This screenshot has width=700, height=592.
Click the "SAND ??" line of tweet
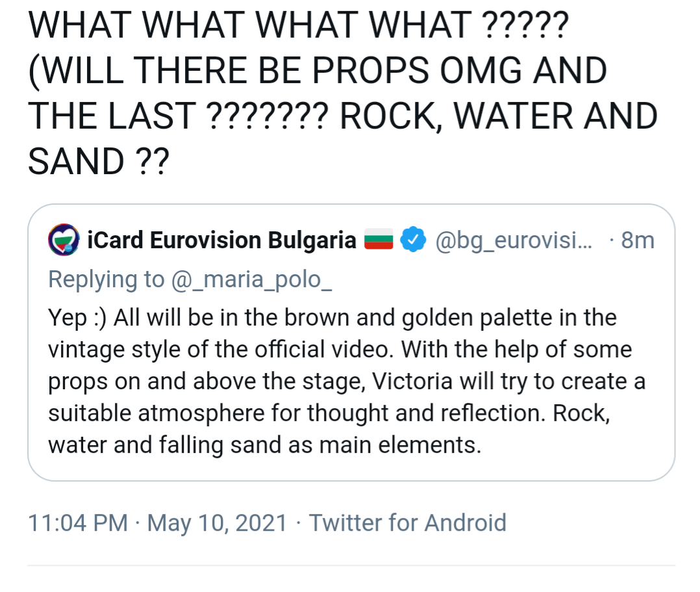coord(98,162)
